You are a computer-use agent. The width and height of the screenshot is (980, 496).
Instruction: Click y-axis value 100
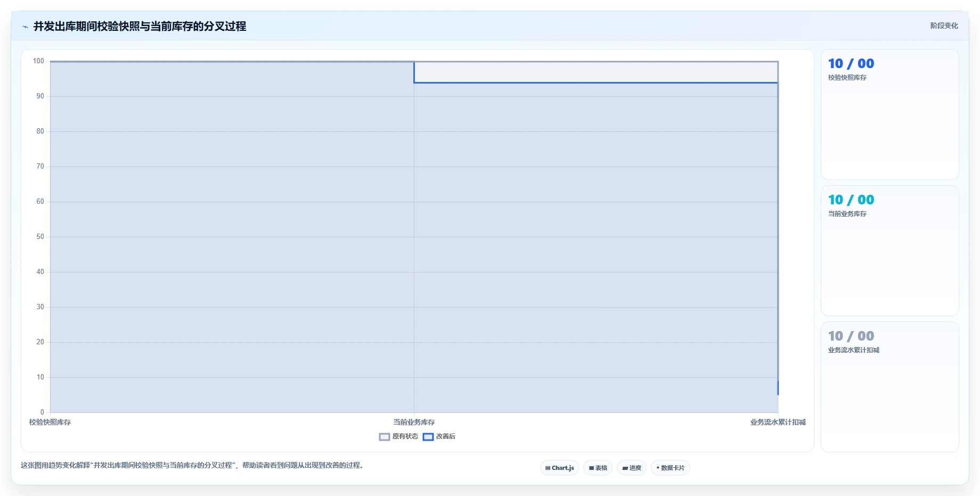(x=38, y=61)
